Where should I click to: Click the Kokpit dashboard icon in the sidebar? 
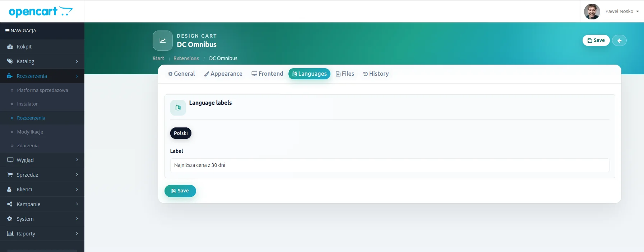click(x=10, y=47)
